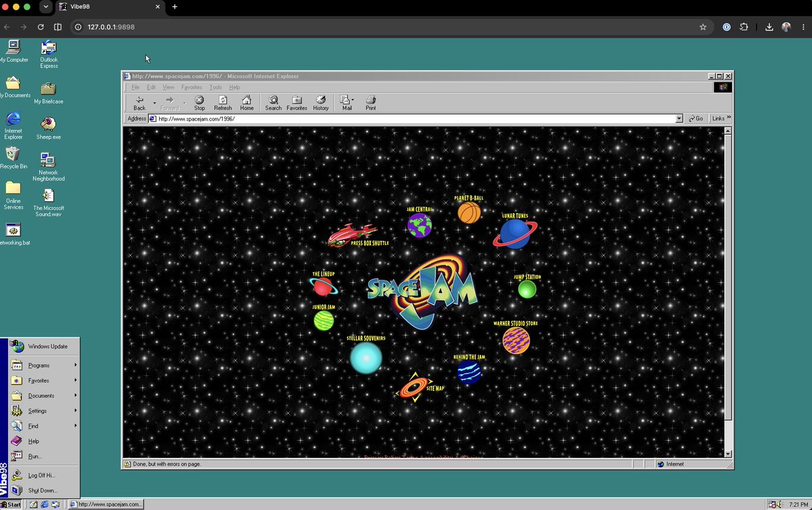Select the Network Neighborhood desktop icon
The width and height of the screenshot is (812, 510).
coord(48,167)
